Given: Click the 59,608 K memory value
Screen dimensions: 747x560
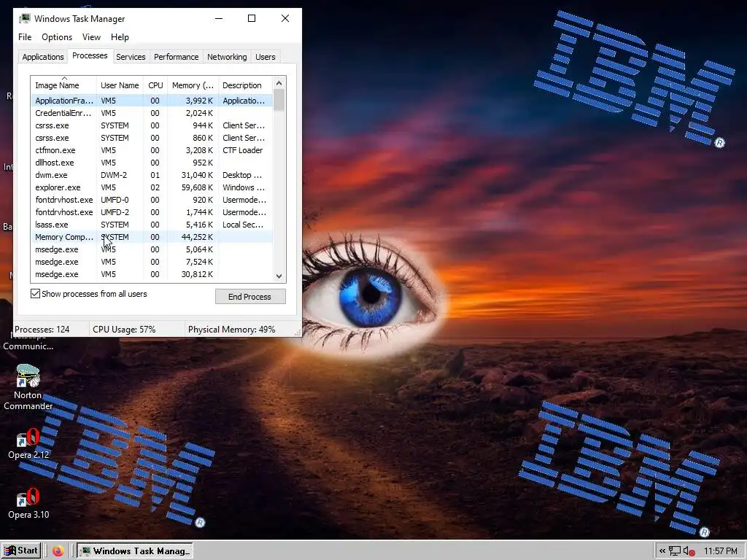Looking at the screenshot, I should (197, 187).
